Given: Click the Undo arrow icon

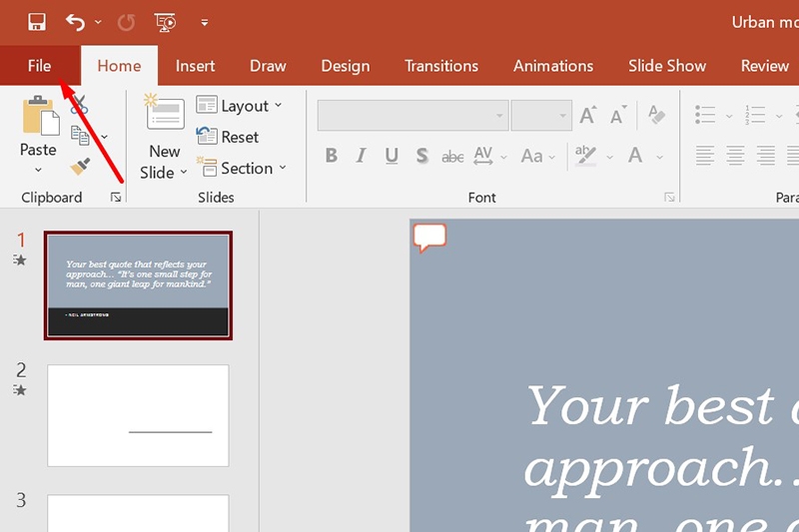Looking at the screenshot, I should point(75,22).
